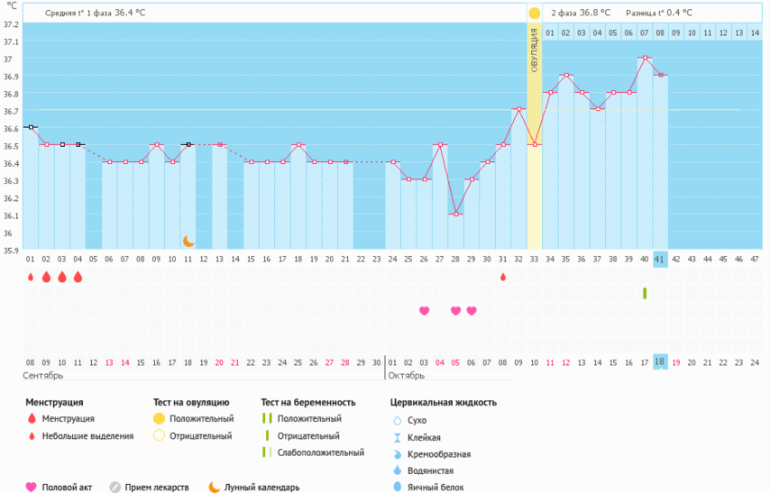Select the small spotting drop on day 31
The height and width of the screenshot is (493, 770).
click(503, 277)
